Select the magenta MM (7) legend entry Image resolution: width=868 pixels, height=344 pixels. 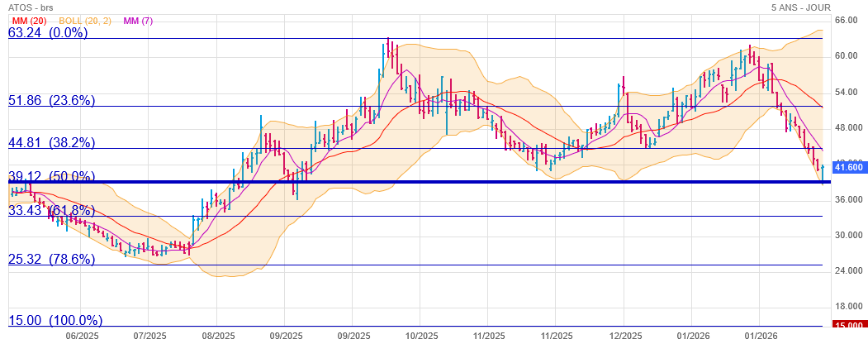139,21
